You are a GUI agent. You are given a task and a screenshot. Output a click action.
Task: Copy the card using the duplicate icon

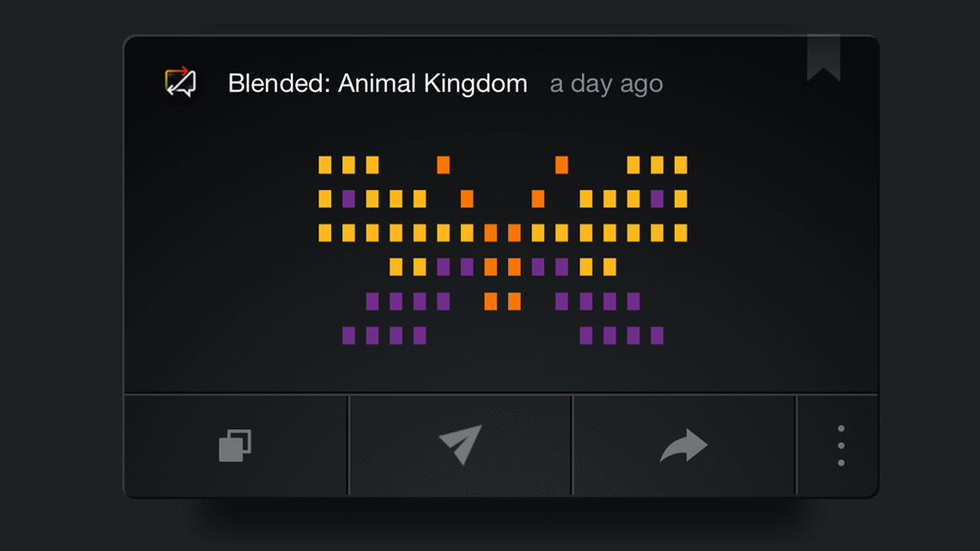tap(235, 446)
